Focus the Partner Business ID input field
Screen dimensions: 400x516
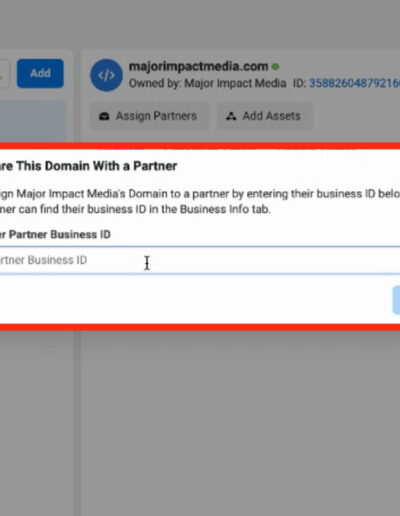[200, 260]
